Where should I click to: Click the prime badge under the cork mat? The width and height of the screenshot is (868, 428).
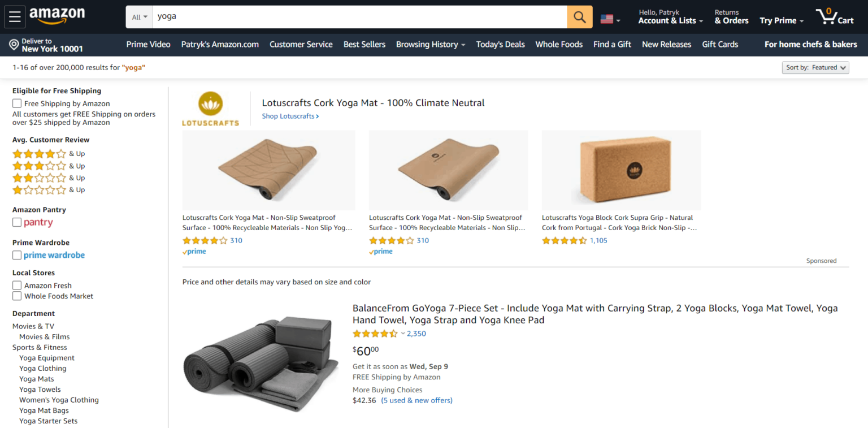tap(194, 251)
